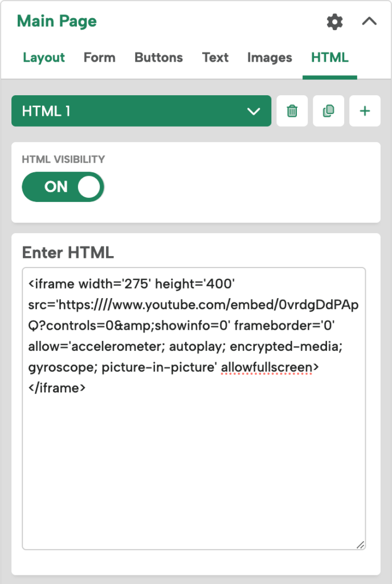
Task: Open the Form tab
Action: [99, 58]
